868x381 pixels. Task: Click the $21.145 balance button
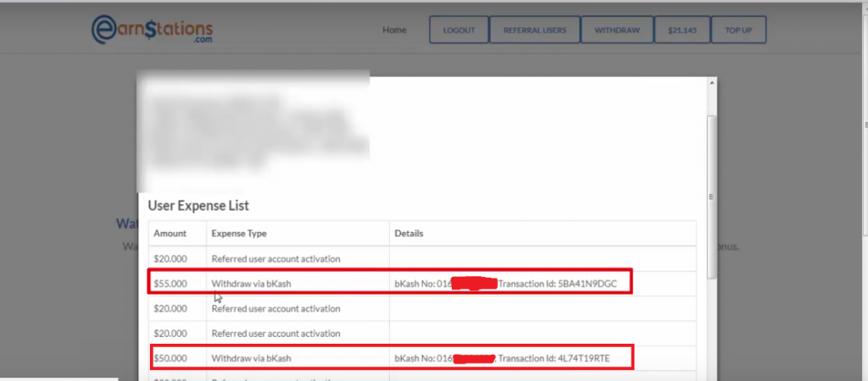(x=682, y=30)
